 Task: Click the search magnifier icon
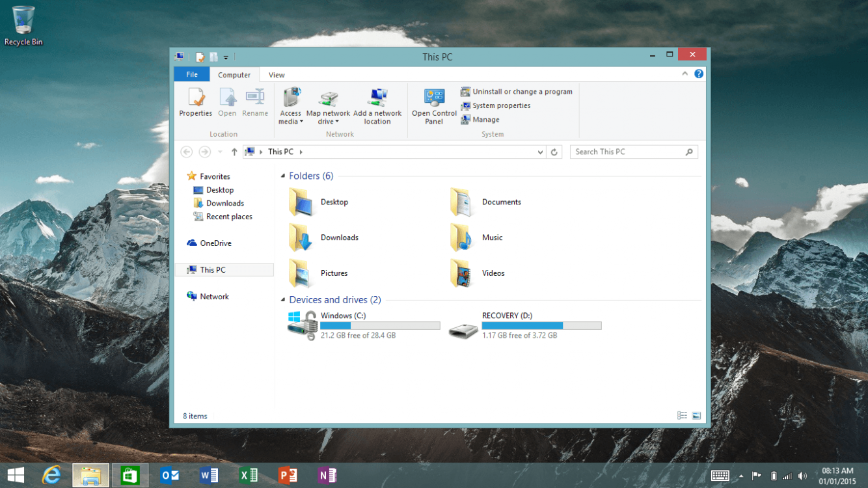(689, 152)
